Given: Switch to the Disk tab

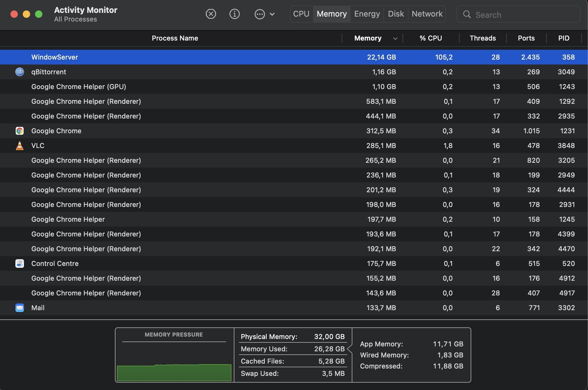Looking at the screenshot, I should [396, 14].
